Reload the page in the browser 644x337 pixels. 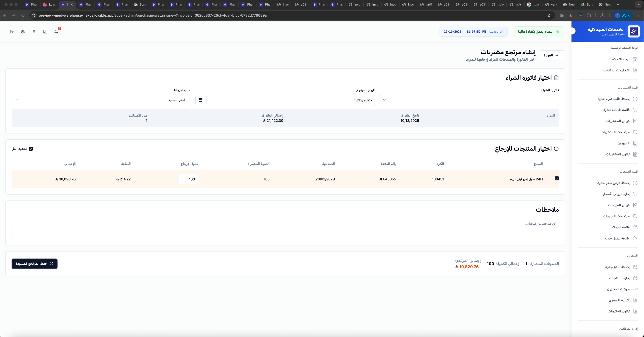(23, 15)
